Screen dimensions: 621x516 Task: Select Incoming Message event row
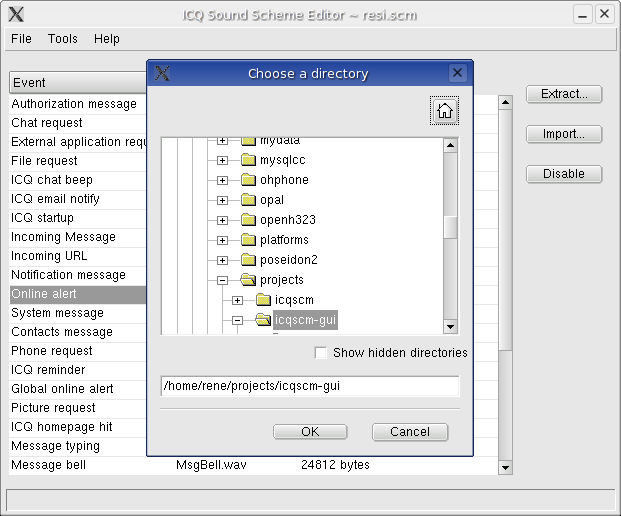coord(78,237)
